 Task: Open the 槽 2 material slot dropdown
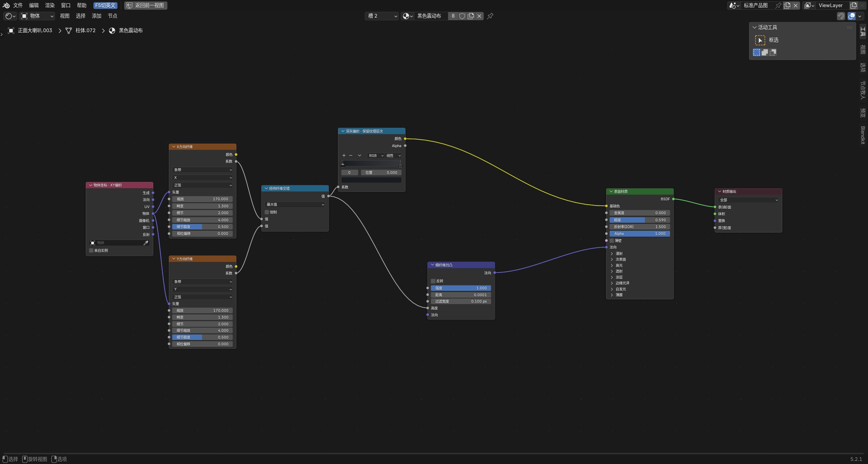point(382,16)
